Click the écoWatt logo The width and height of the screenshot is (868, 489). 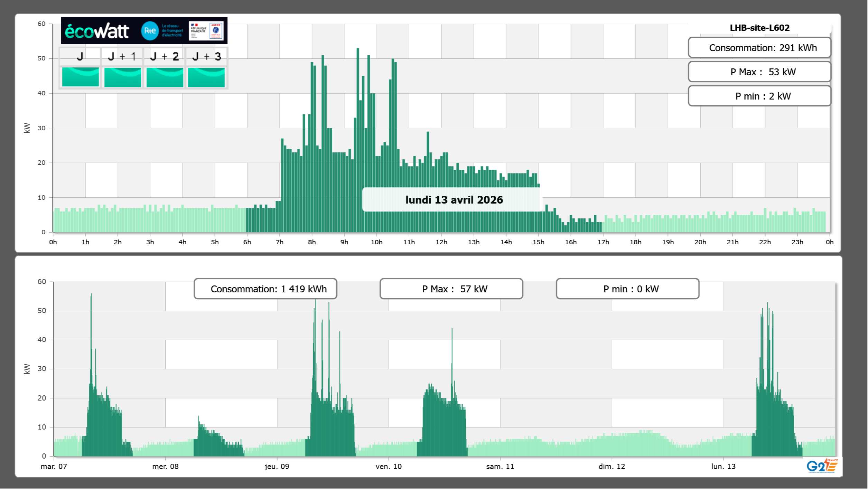coord(97,31)
